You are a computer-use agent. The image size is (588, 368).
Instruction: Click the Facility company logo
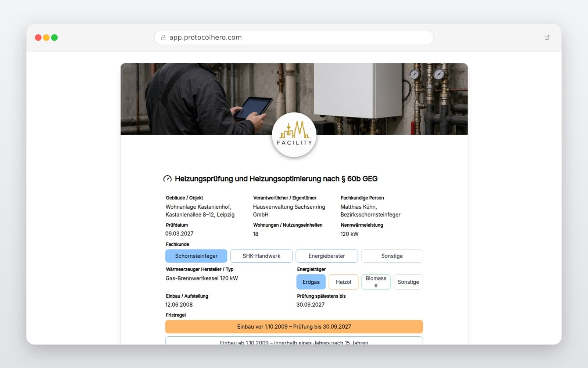click(294, 135)
